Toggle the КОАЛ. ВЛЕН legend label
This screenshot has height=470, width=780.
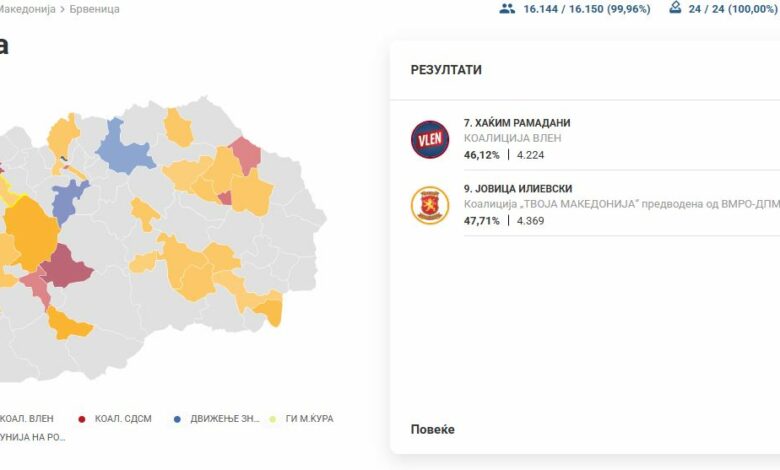pos(28,418)
